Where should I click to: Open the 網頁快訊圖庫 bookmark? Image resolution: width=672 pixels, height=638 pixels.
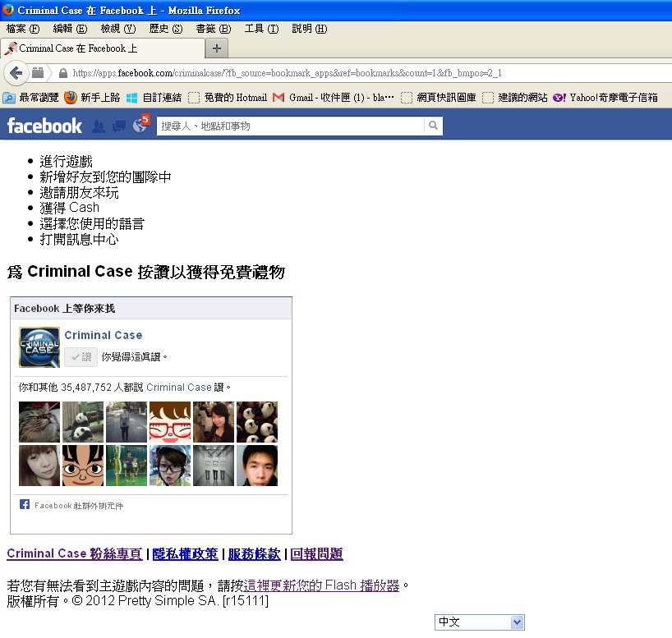(439, 98)
